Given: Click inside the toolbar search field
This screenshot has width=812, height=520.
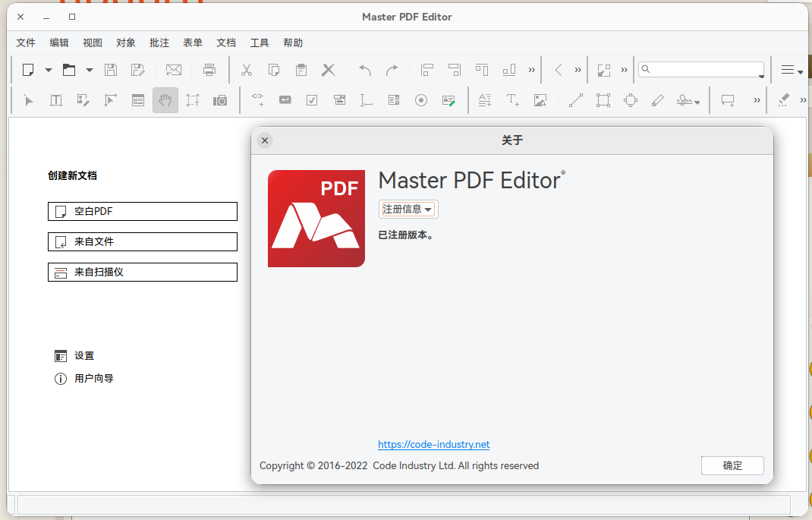Looking at the screenshot, I should [701, 69].
